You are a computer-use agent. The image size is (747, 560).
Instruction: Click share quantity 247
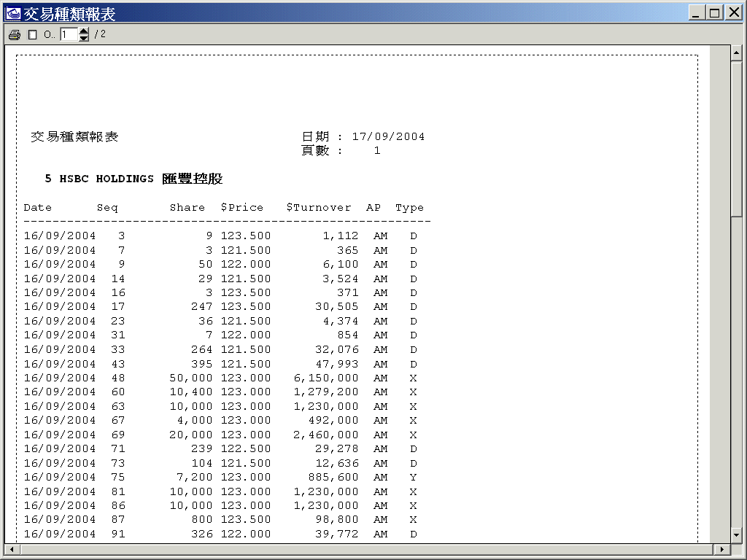coord(202,307)
